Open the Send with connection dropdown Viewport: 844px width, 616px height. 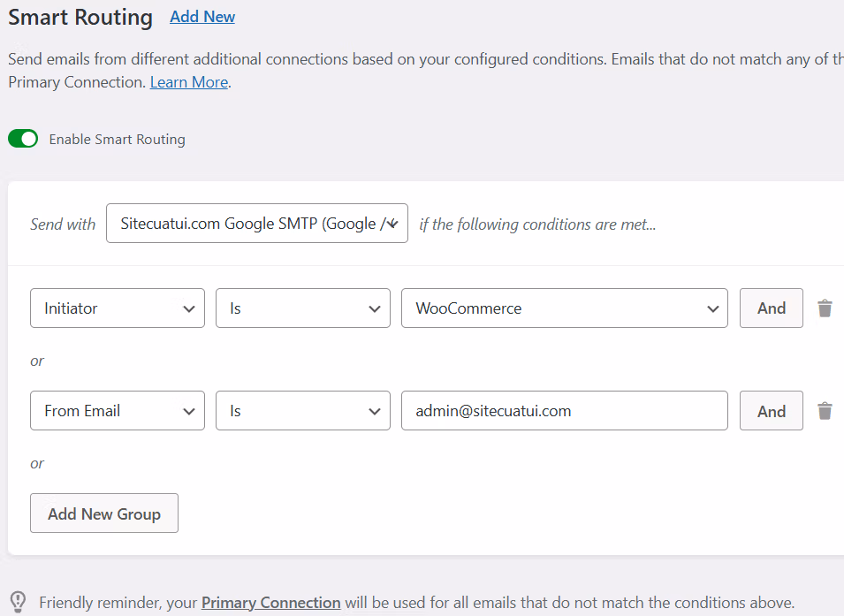pos(256,224)
